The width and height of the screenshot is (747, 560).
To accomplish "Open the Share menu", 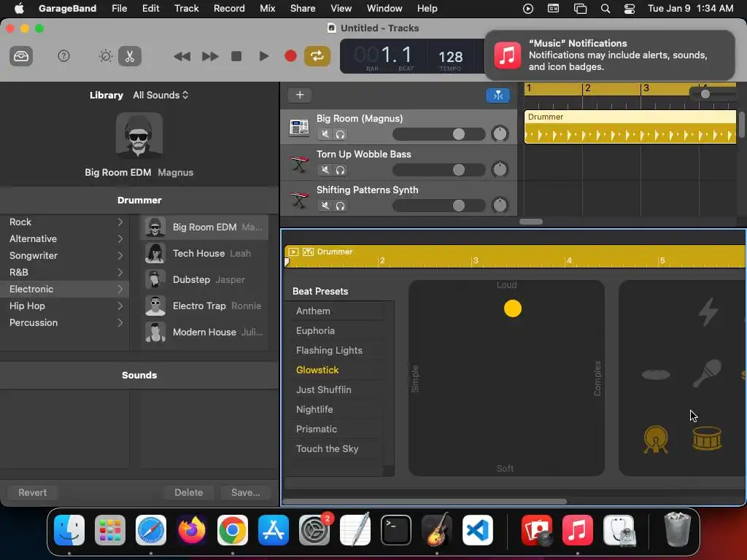I will (303, 9).
